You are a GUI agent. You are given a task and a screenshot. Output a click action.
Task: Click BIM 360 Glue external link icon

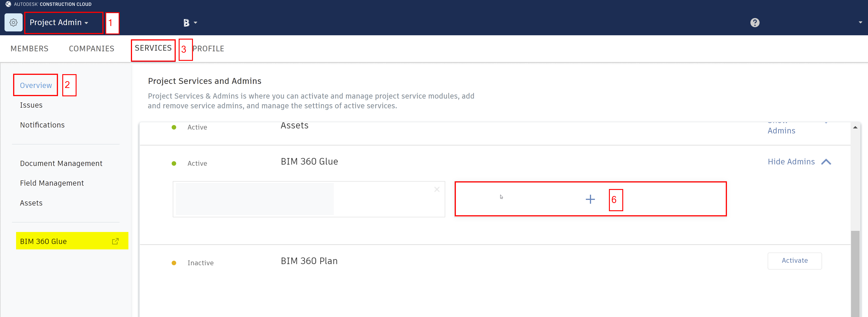click(115, 241)
